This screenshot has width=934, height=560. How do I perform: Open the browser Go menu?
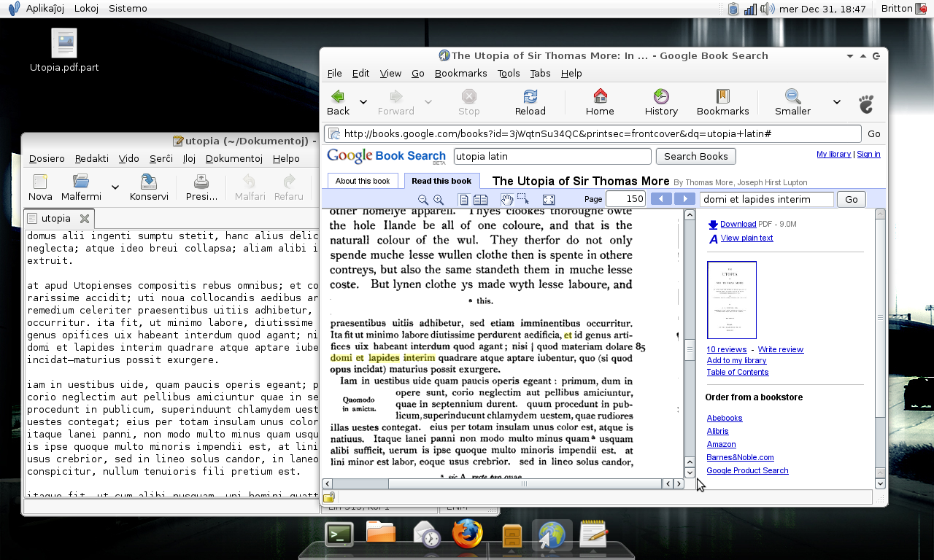418,73
